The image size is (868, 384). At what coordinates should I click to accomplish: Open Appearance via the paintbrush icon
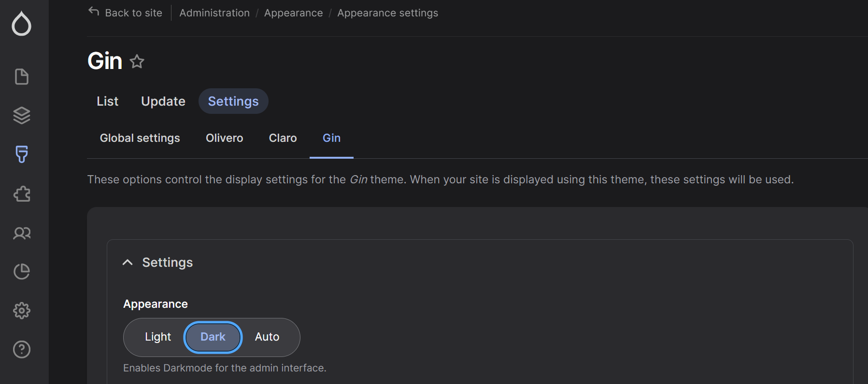[x=22, y=154]
